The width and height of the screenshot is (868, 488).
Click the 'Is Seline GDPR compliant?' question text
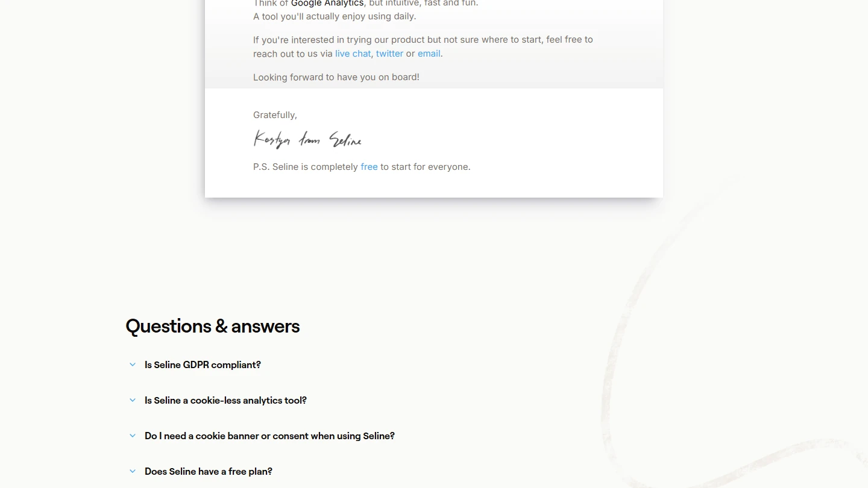tap(203, 364)
